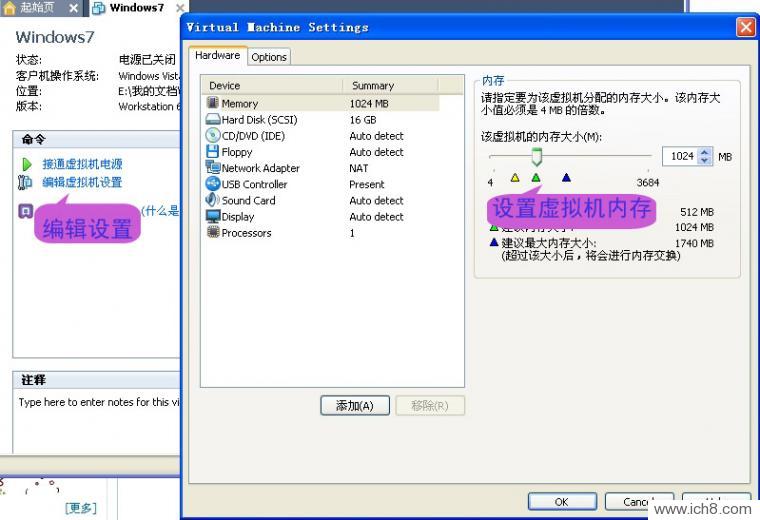Click the 接通虚拟机电源 link
Screen dimensions: 760x520
tap(82, 164)
